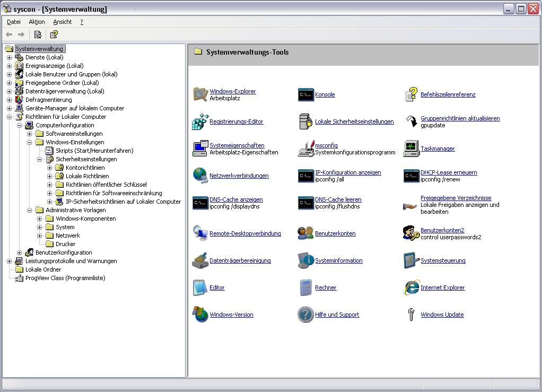Select ProgView Class (Programmliste) item
Screen dimensions: 542x392
coord(65,278)
